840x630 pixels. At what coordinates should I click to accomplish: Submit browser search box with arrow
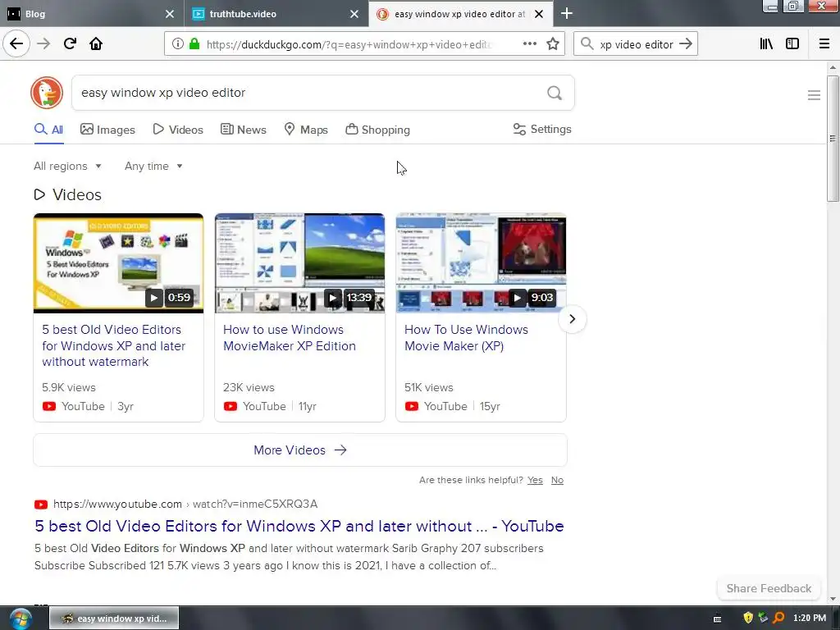686,44
